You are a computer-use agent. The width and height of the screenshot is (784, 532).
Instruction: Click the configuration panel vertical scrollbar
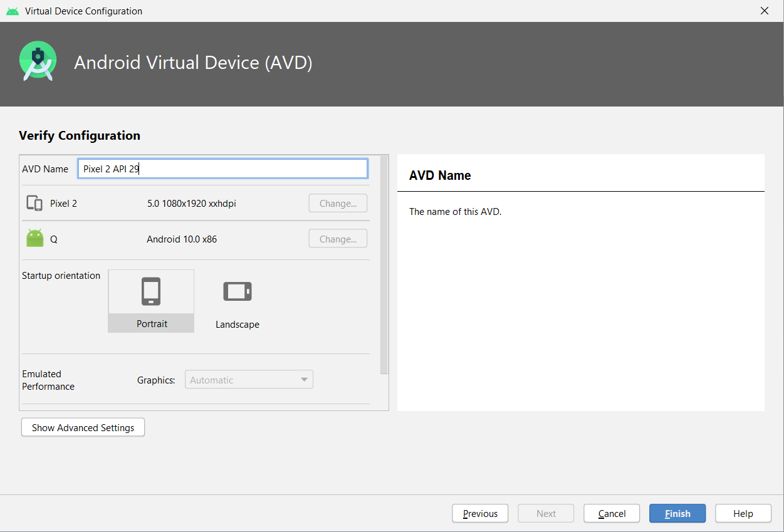384,263
